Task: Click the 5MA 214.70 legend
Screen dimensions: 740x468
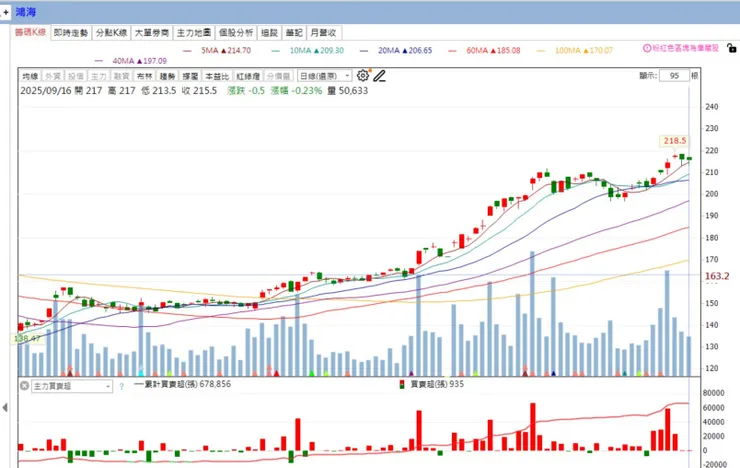Action: click(217, 50)
